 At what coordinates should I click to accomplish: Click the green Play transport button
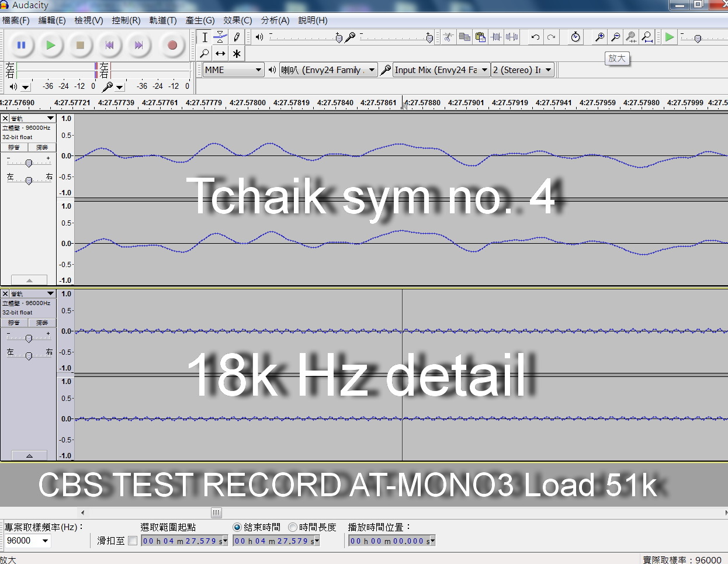(51, 45)
